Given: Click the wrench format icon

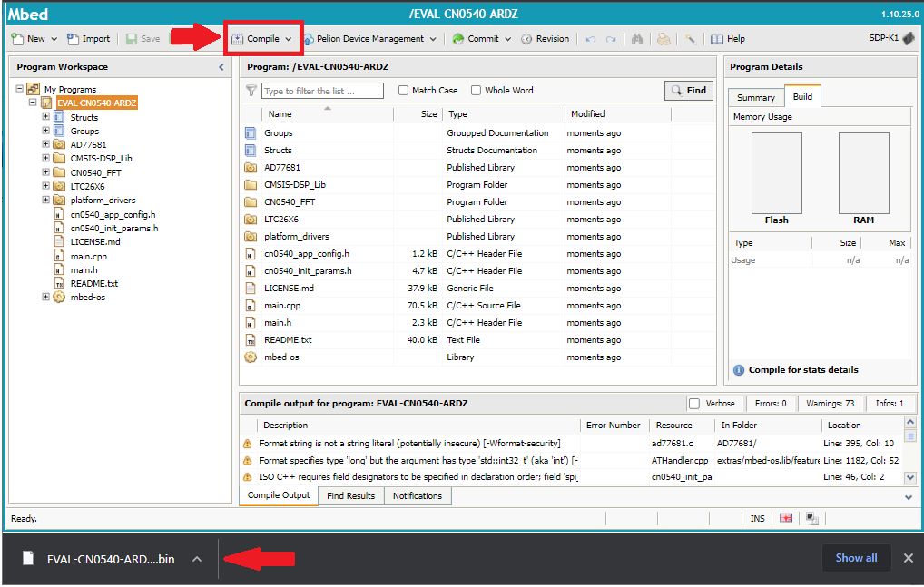Looking at the screenshot, I should pyautogui.click(x=690, y=39).
